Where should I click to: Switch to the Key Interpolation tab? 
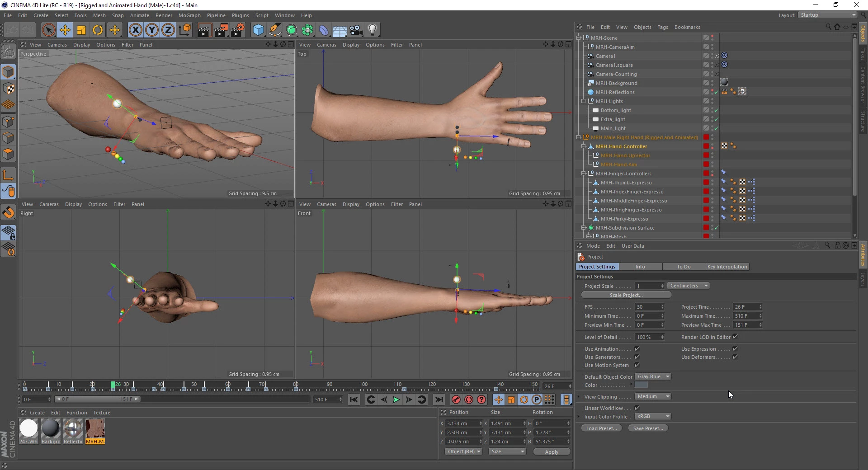(727, 267)
